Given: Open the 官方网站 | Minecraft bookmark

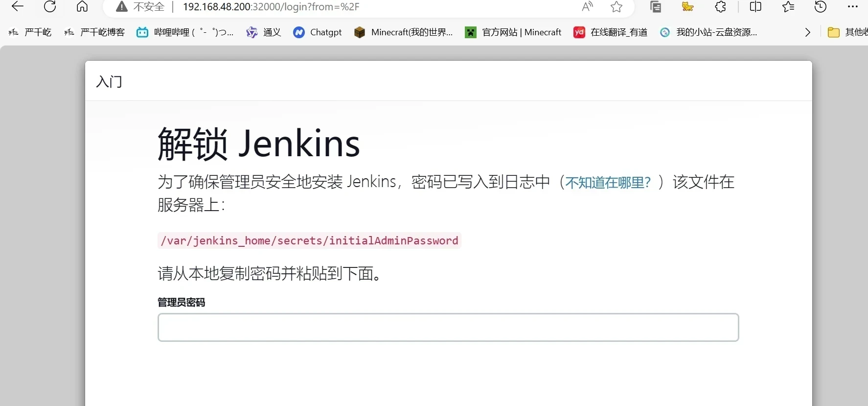Looking at the screenshot, I should click(x=513, y=32).
